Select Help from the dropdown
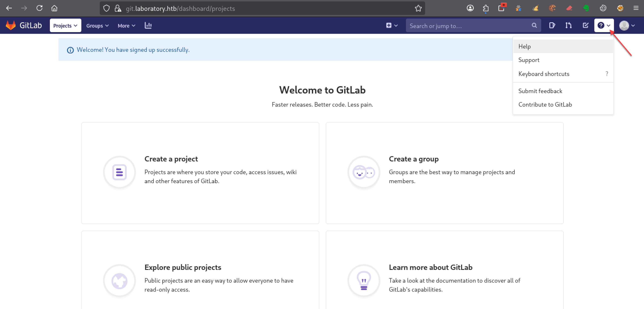644x309 pixels. pos(563,46)
